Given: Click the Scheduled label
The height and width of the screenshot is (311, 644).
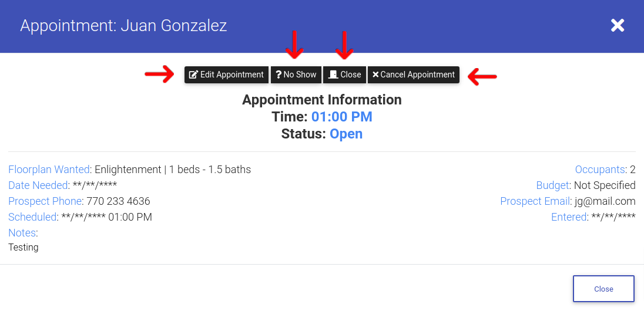Looking at the screenshot, I should click(32, 217).
